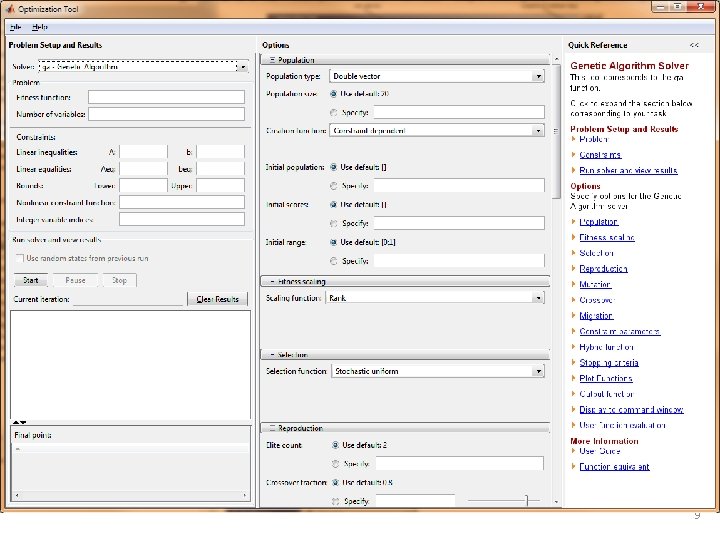Open the Population type dropdown

(x=437, y=76)
